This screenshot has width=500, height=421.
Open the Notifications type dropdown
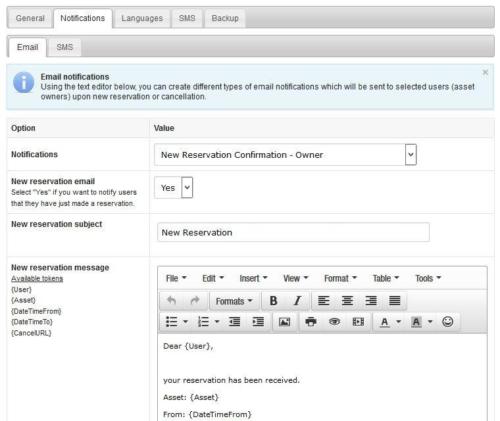[x=285, y=155]
